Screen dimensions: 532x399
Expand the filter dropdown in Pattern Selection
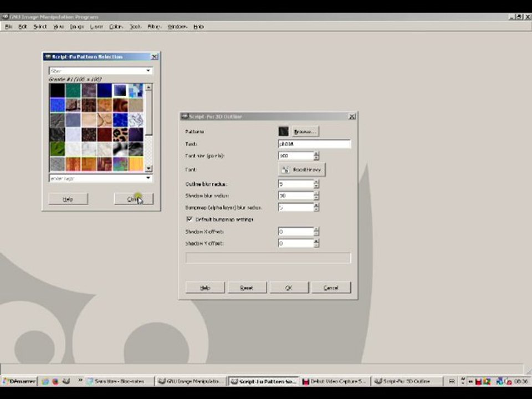point(149,70)
